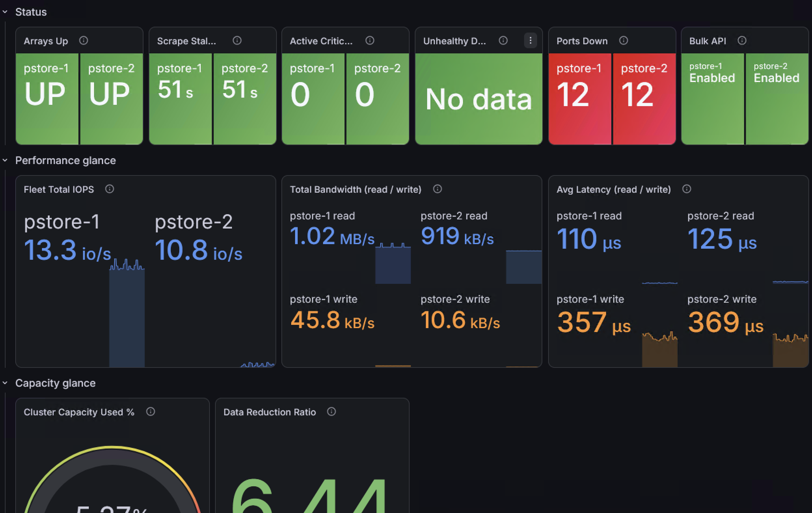Select red pstore-2 12 Ports Down tile
The image size is (812, 513).
point(644,99)
